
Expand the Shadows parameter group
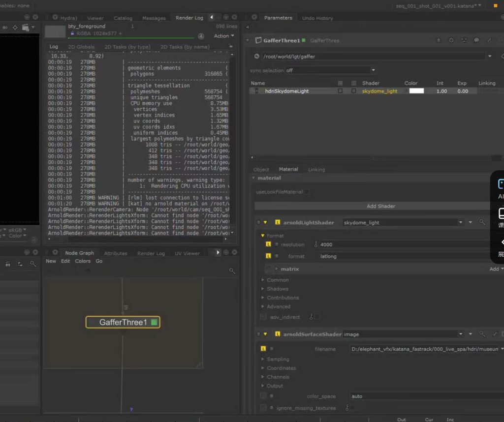278,289
